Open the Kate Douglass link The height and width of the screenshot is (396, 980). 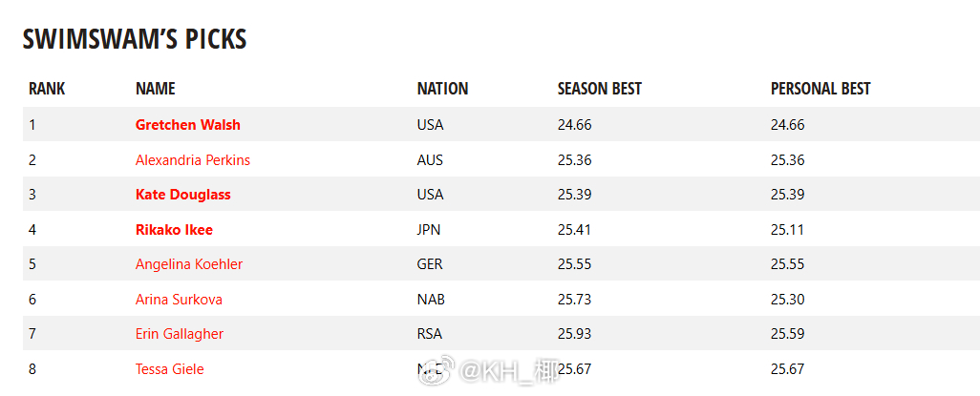[183, 195]
